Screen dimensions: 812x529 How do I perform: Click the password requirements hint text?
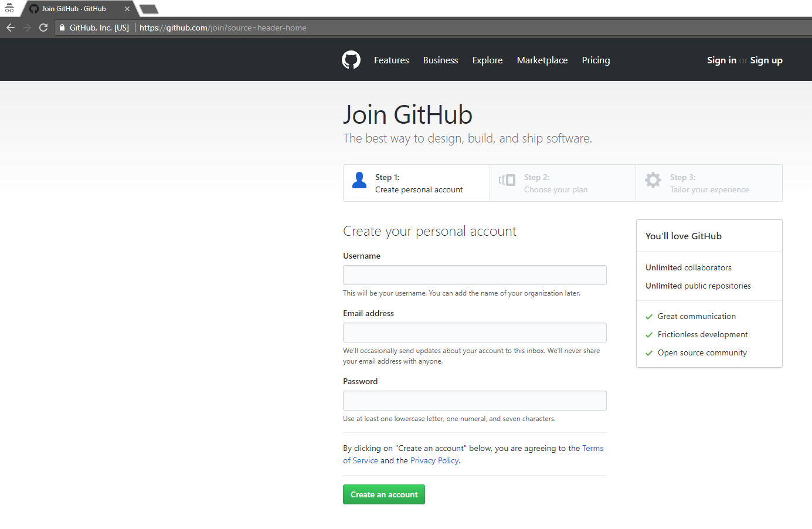coord(449,419)
